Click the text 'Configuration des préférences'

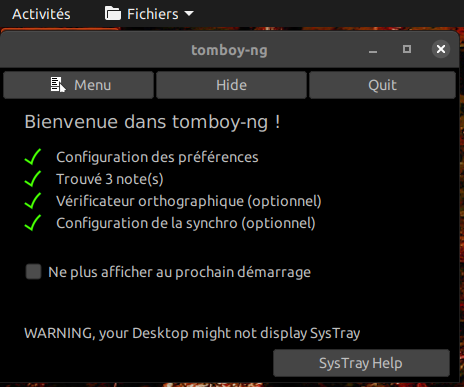click(157, 157)
